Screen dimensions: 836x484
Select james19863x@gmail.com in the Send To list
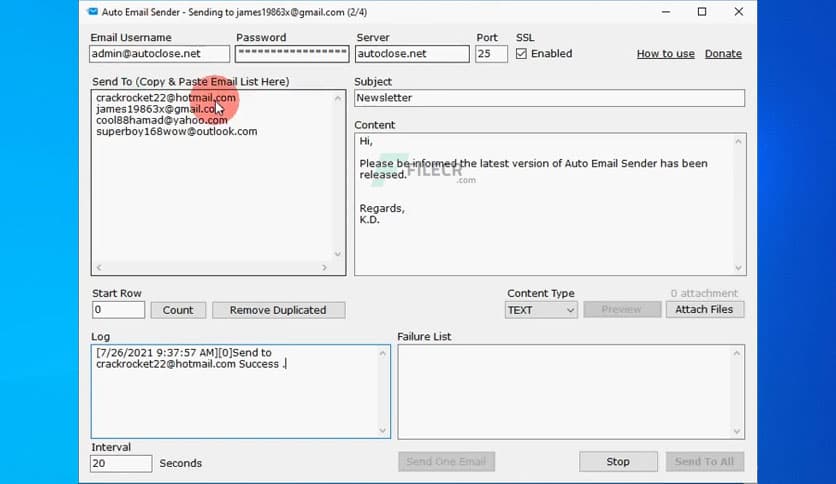[x=160, y=109]
